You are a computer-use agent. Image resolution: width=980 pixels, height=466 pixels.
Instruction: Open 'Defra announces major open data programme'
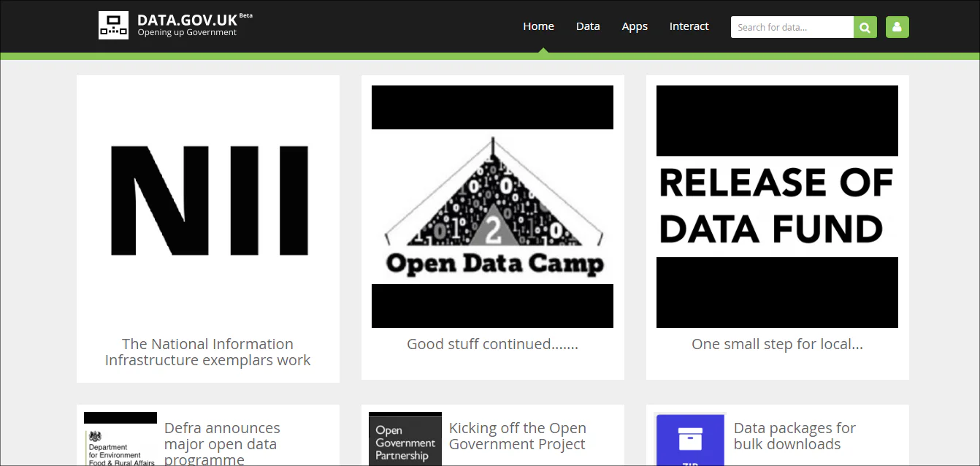(222, 443)
